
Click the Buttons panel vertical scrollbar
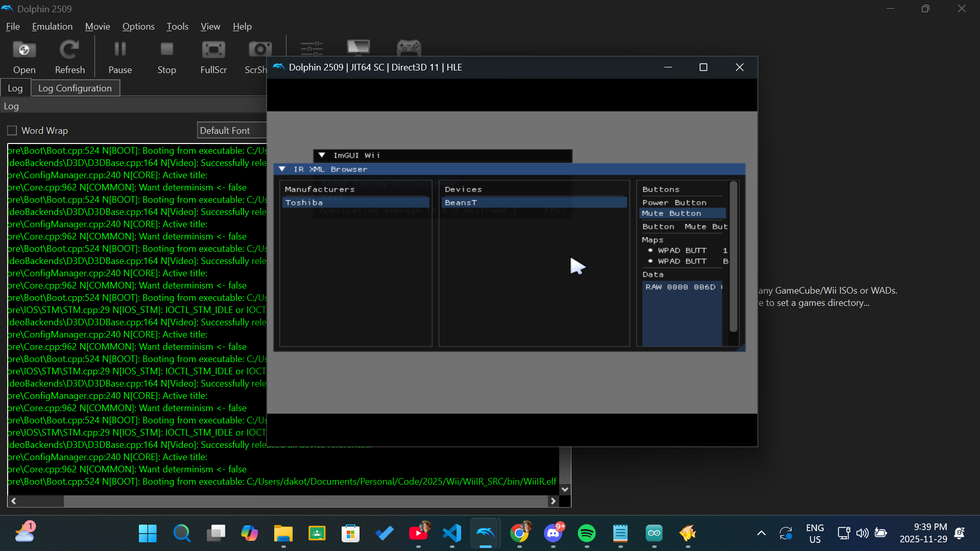[734, 257]
